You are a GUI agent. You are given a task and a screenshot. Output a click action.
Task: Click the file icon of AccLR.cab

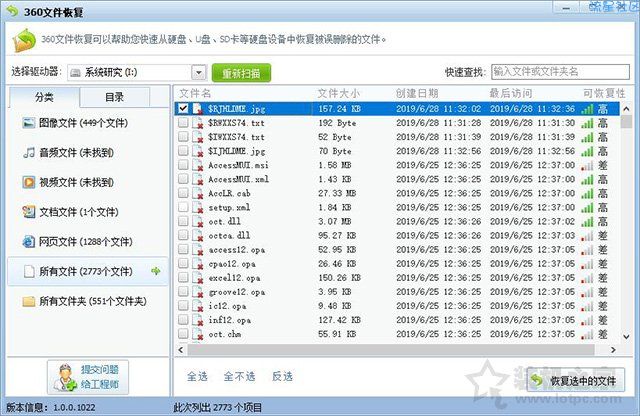198,193
